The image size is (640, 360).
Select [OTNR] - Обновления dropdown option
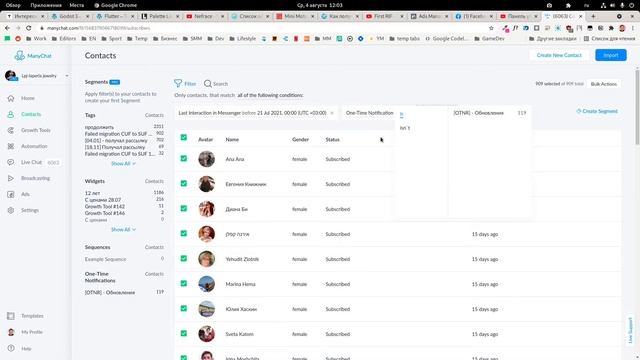(x=490, y=113)
